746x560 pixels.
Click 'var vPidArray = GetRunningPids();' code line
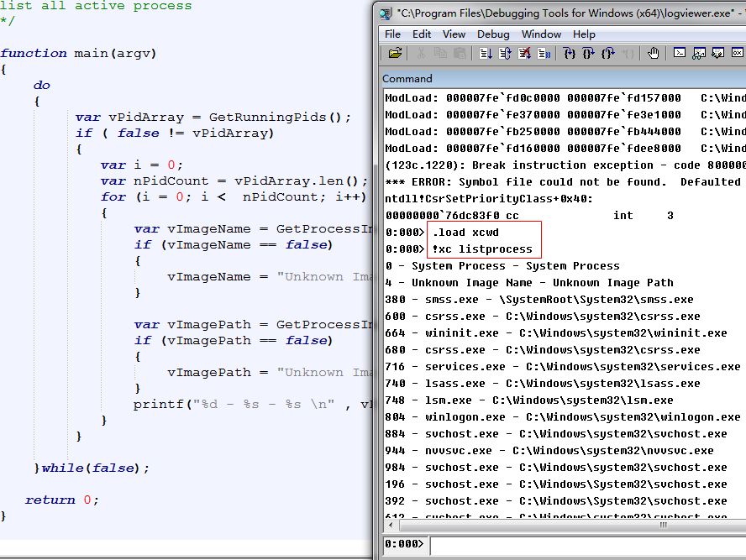pos(213,118)
